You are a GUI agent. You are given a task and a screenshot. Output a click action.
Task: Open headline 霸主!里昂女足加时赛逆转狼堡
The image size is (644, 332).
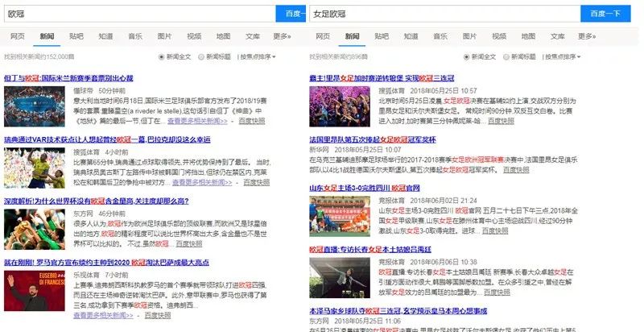(x=382, y=78)
